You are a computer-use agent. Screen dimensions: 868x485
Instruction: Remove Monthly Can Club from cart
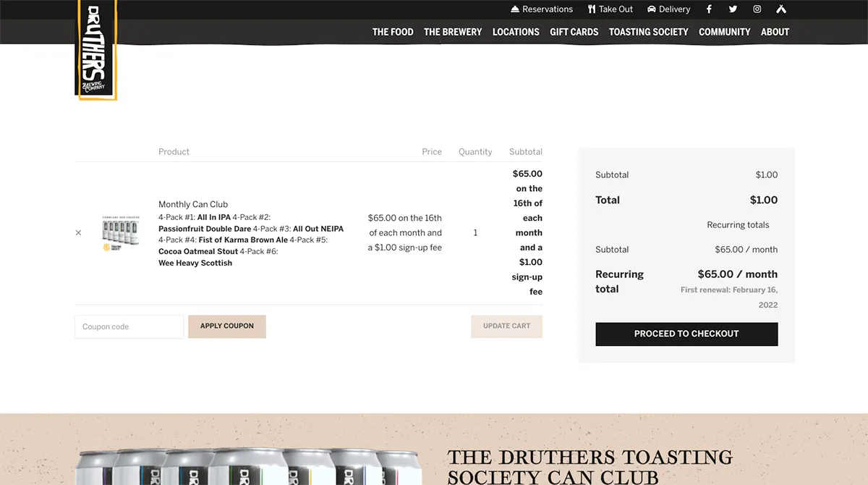pyautogui.click(x=78, y=233)
